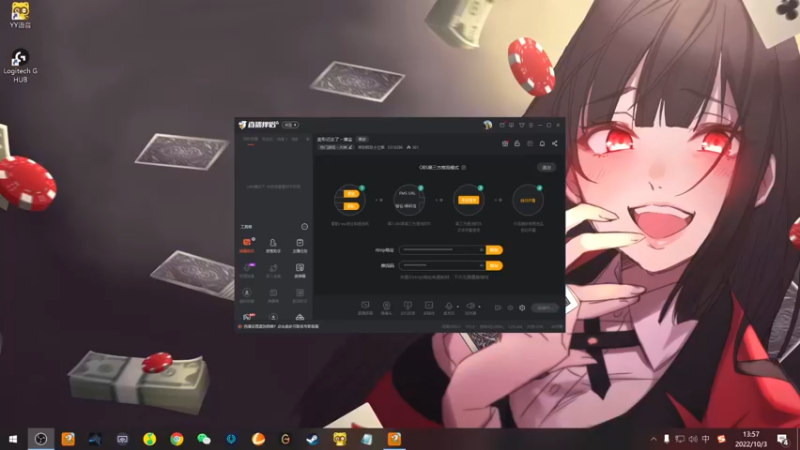The width and height of the screenshot is (800, 450).
Task: Add a new scene with the plus icon
Action: click(307, 139)
